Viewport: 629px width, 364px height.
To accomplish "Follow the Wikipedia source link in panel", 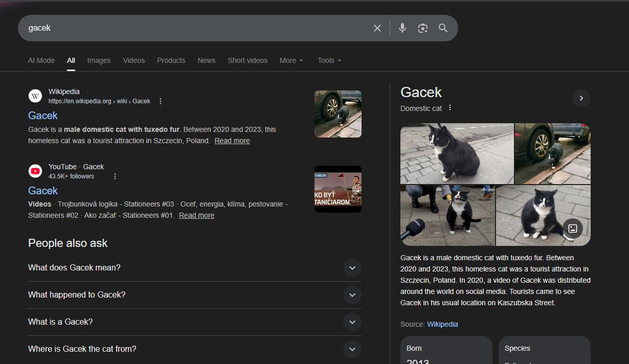I will tap(442, 324).
